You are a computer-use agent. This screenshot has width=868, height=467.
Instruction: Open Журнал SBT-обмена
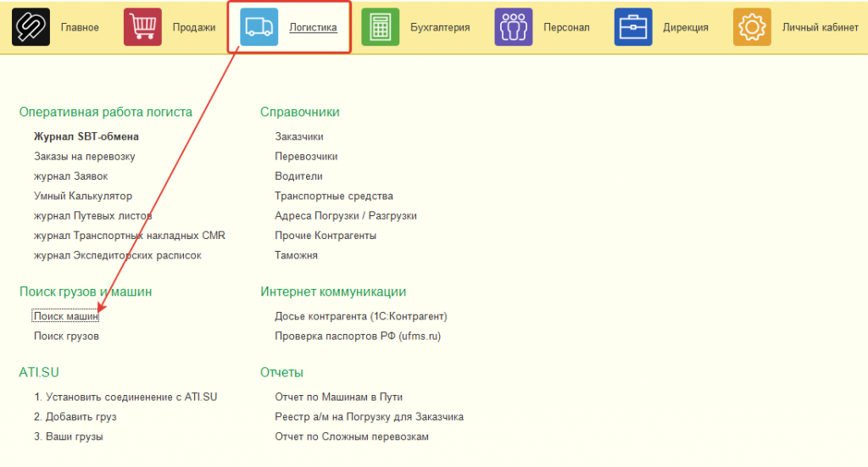pos(86,136)
